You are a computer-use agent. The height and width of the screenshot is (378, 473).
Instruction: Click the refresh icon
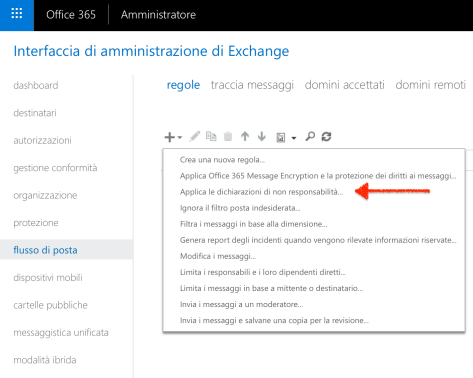[326, 136]
